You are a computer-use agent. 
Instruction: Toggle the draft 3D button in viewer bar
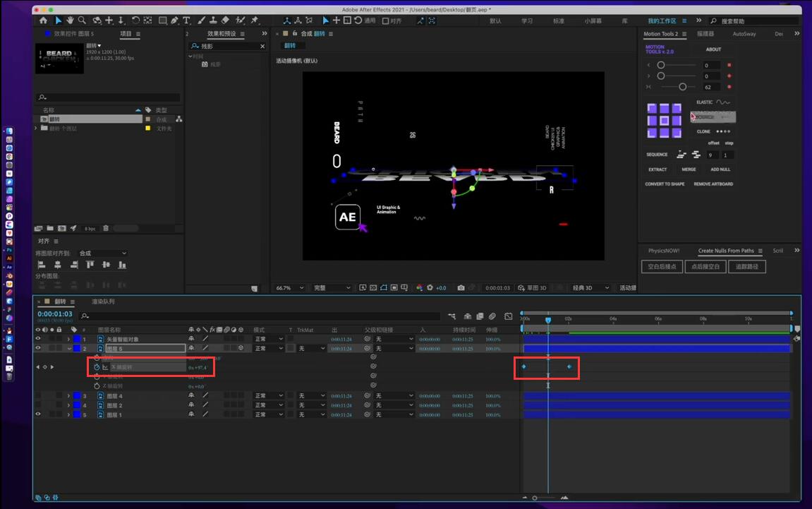tap(533, 287)
